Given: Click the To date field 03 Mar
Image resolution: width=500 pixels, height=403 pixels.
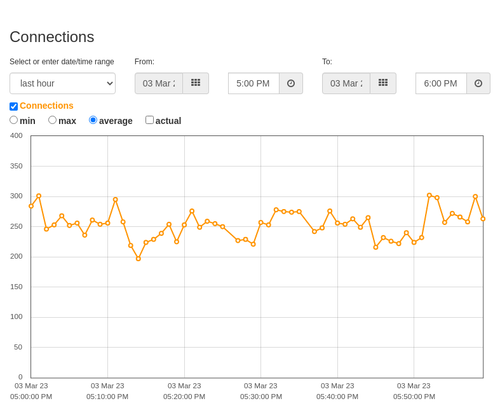Looking at the screenshot, I should point(346,83).
